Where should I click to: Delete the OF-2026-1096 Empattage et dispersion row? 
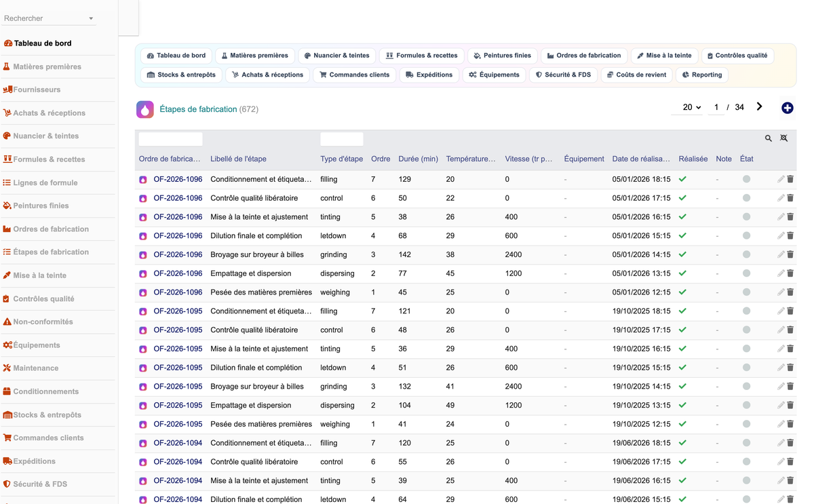click(790, 273)
